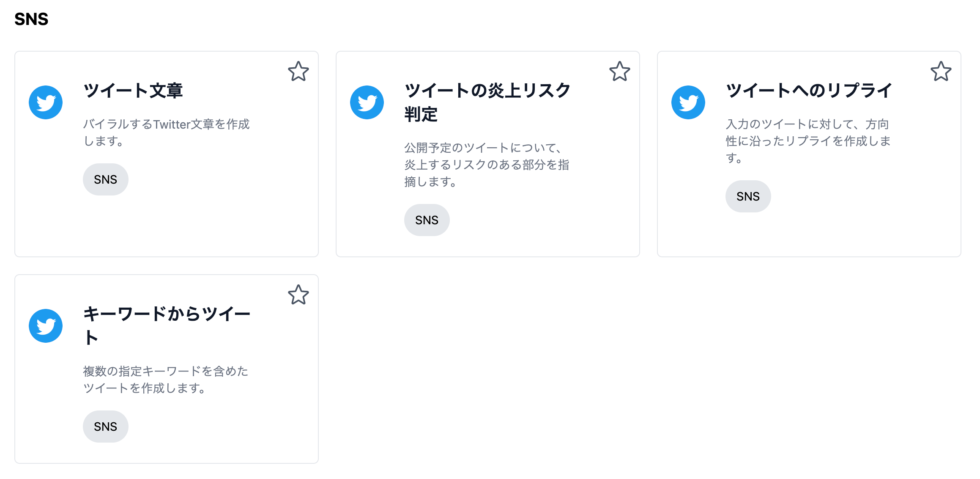The width and height of the screenshot is (980, 479).
Task: Open the ツイート文章 title link
Action: (133, 91)
